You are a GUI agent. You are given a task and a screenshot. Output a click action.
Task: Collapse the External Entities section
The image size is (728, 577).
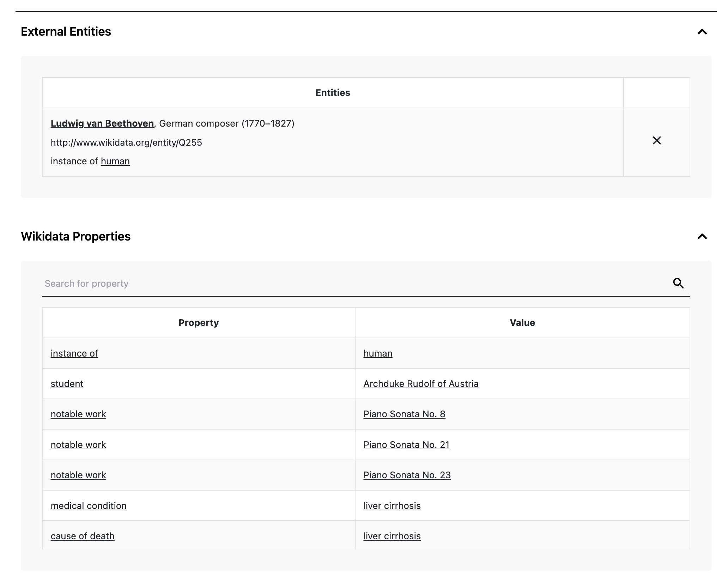tap(702, 32)
